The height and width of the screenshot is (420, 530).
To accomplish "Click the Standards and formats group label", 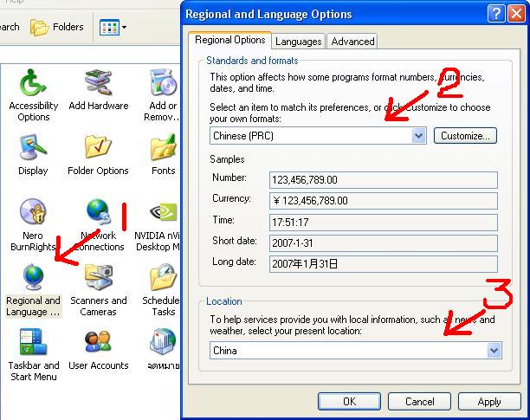I will 252,61.
